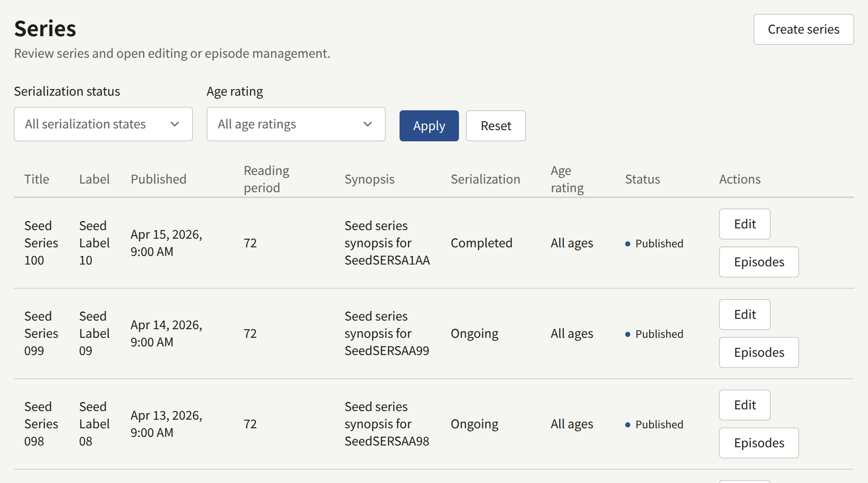
Task: Click the Completed serialization value
Action: [481, 243]
